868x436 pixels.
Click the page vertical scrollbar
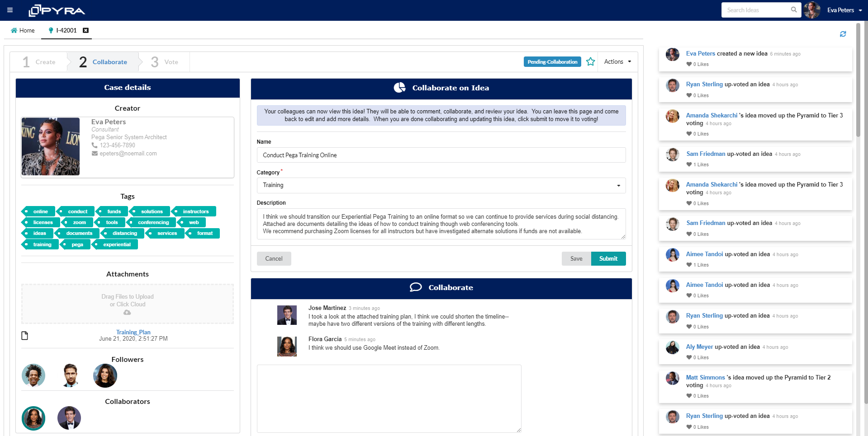pos(866,212)
